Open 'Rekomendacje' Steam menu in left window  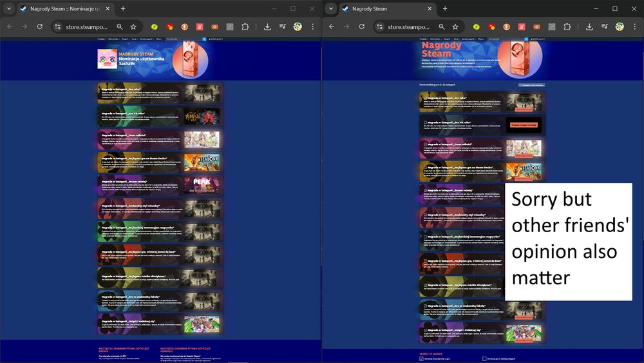113,39
